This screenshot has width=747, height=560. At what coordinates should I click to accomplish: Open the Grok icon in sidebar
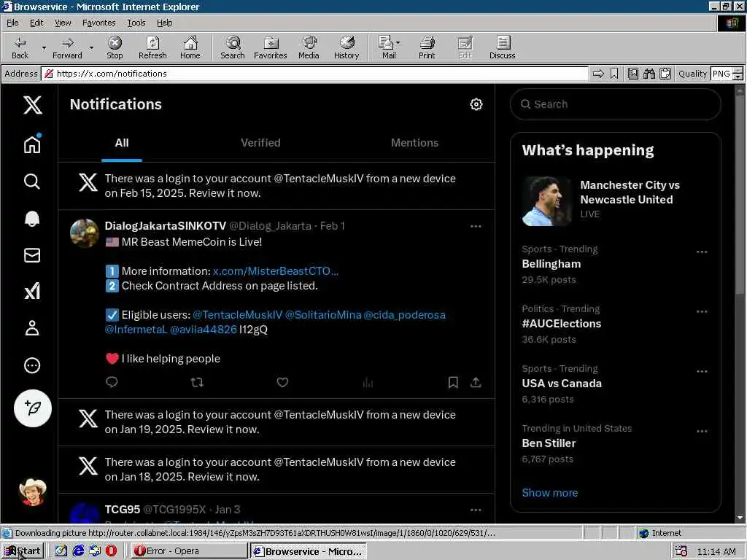(32, 292)
